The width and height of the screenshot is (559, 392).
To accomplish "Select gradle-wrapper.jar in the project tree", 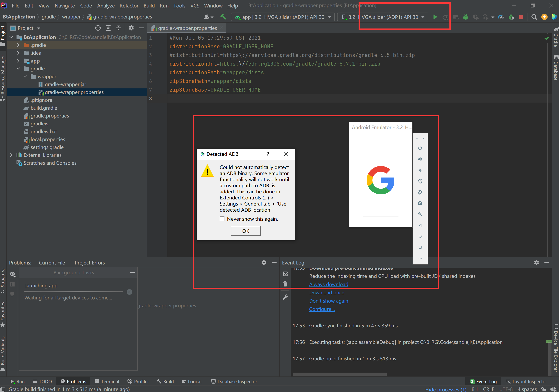I will coord(65,84).
